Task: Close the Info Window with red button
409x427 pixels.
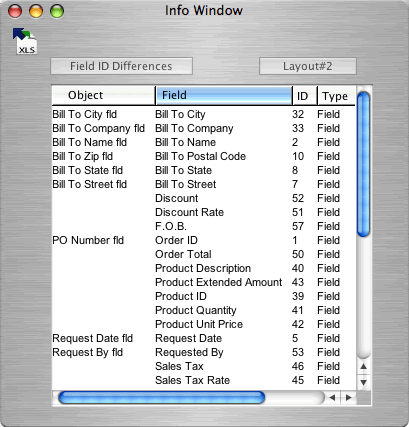Action: pyautogui.click(x=15, y=11)
